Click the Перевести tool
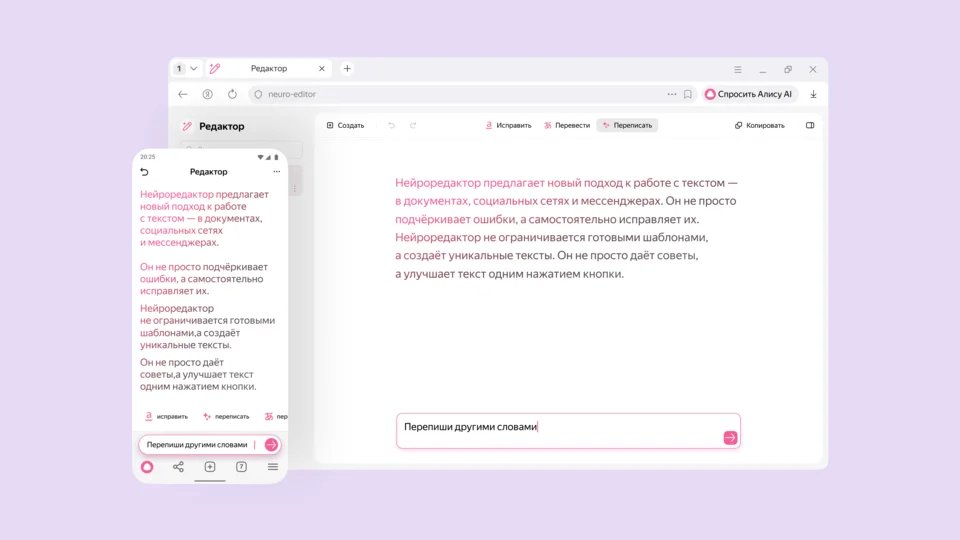 point(567,126)
